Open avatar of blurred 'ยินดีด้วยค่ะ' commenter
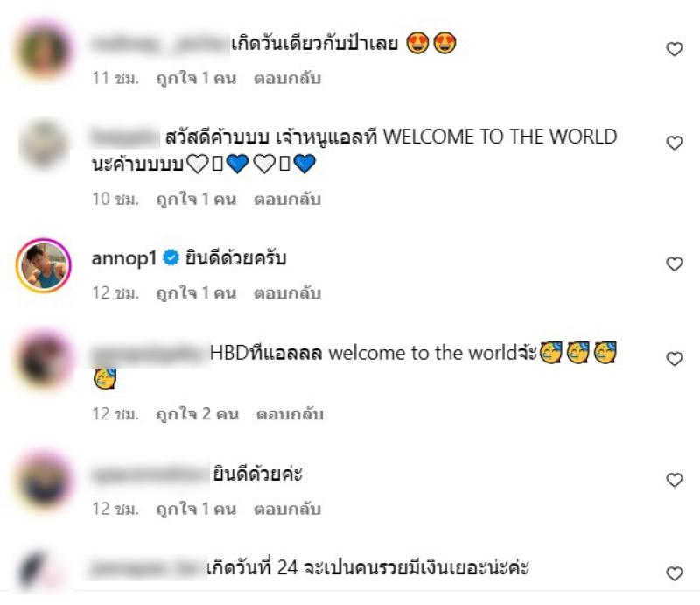This screenshot has width=700, height=605. 43,481
